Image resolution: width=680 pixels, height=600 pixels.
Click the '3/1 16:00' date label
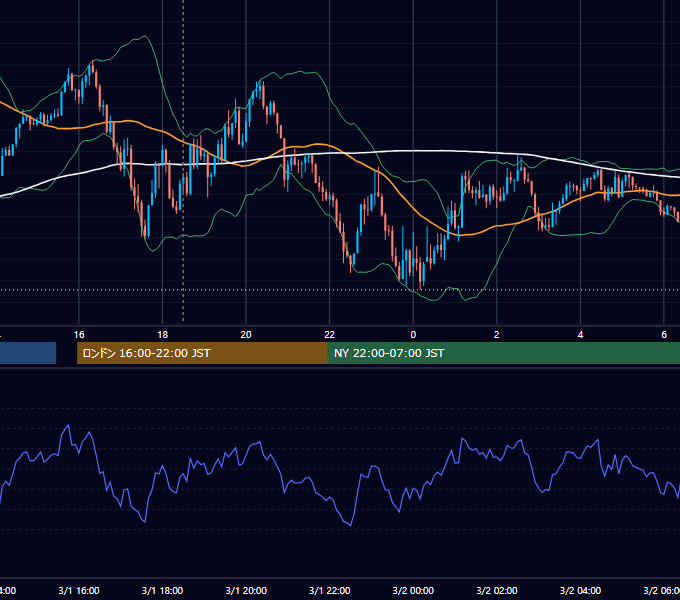point(79,590)
